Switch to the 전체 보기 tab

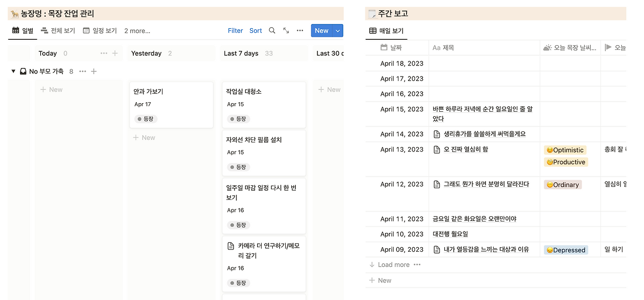[57, 30]
